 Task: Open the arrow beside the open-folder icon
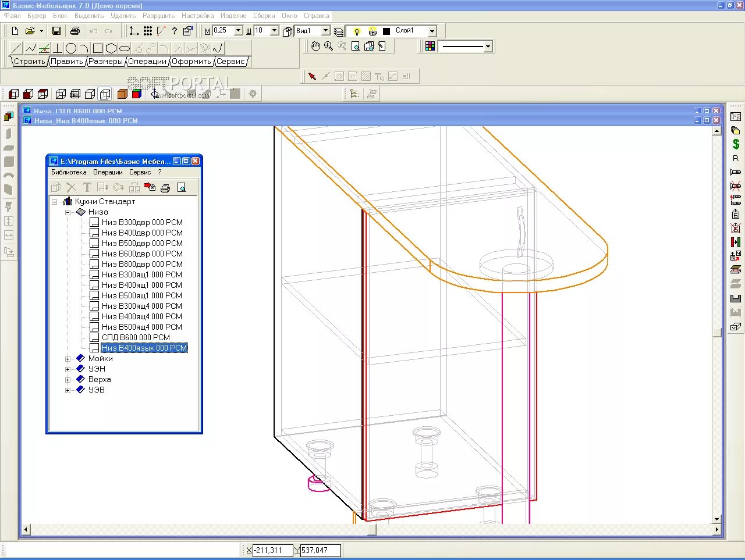(x=41, y=31)
